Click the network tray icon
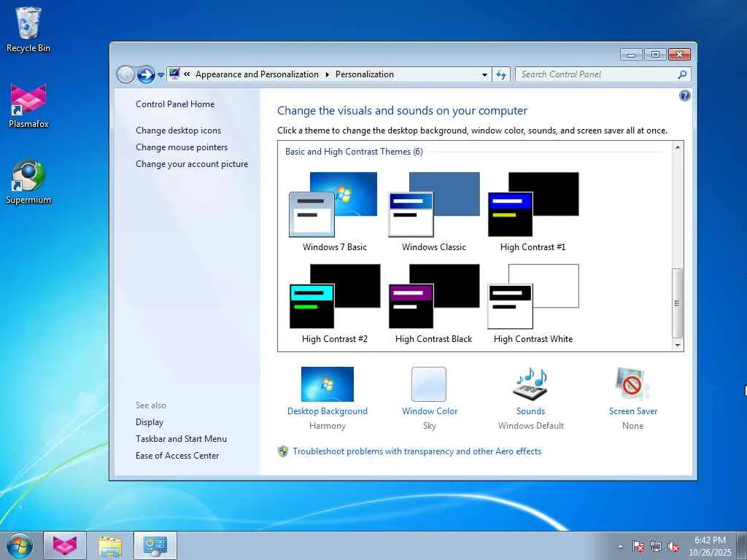Viewport: 747px width, 560px height. (x=656, y=546)
